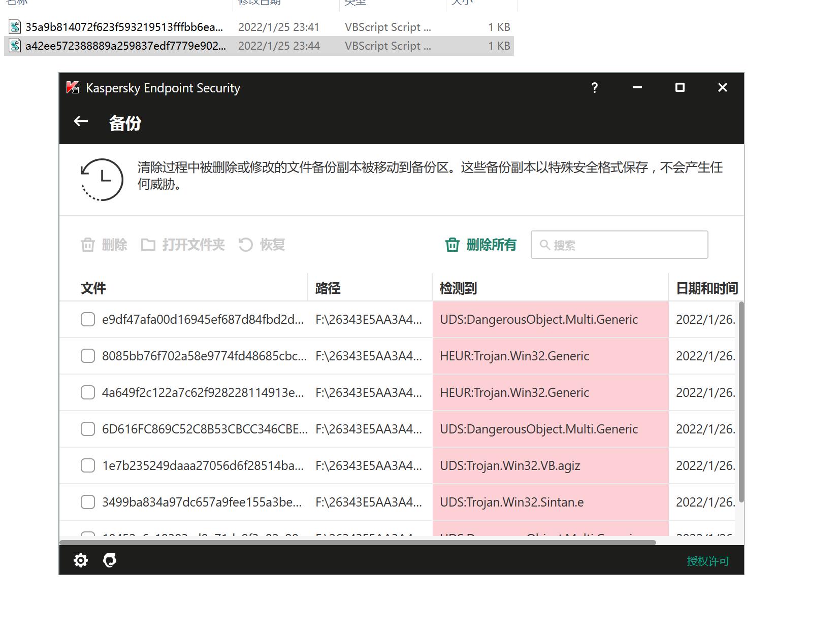The image size is (840, 639).
Task: Click the 删除 button
Action: 104,245
